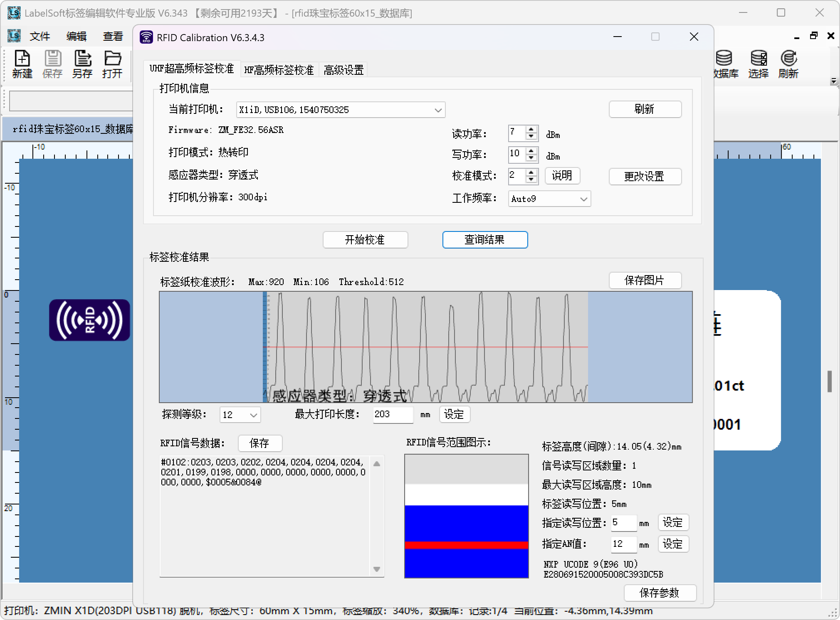This screenshot has height=620, width=840.
Task: Click the red band in RFID信号范围图示
Action: (x=466, y=545)
